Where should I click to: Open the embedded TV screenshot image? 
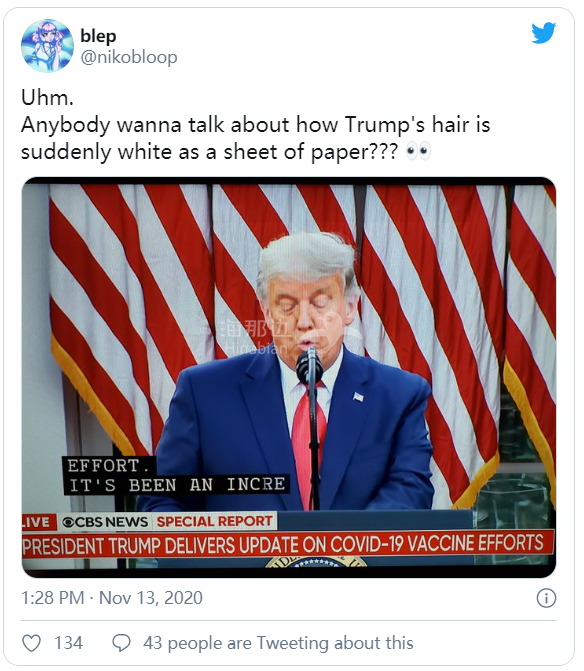pos(289,377)
